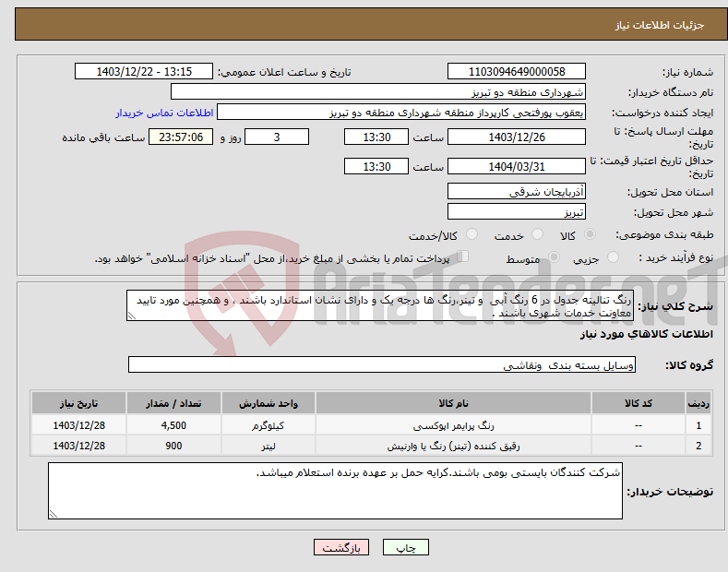Click the unit cell لیتر

point(269,446)
